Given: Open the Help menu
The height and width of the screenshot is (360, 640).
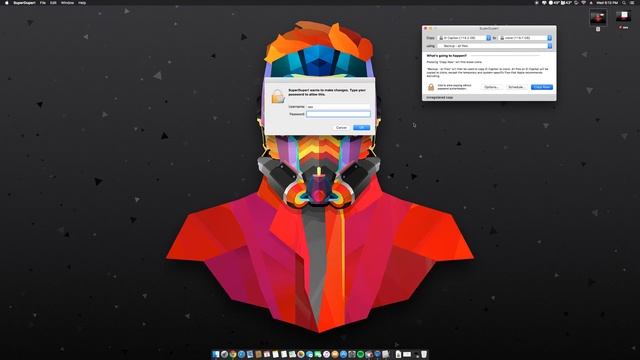Looking at the screenshot, I should point(82,3).
